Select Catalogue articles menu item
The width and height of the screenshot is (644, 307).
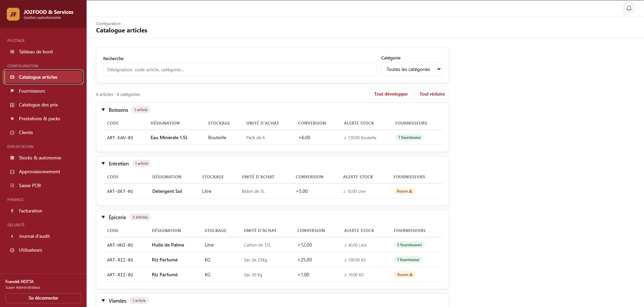tap(43, 77)
